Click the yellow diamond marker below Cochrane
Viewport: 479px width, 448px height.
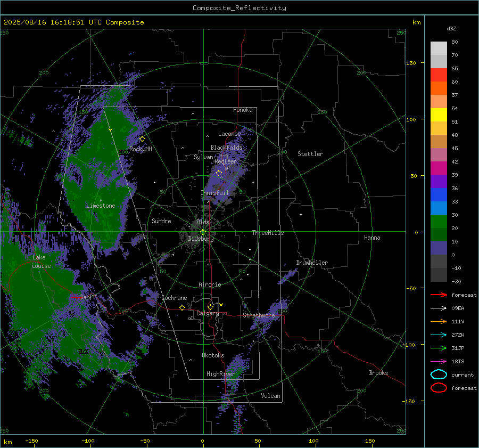(182, 308)
